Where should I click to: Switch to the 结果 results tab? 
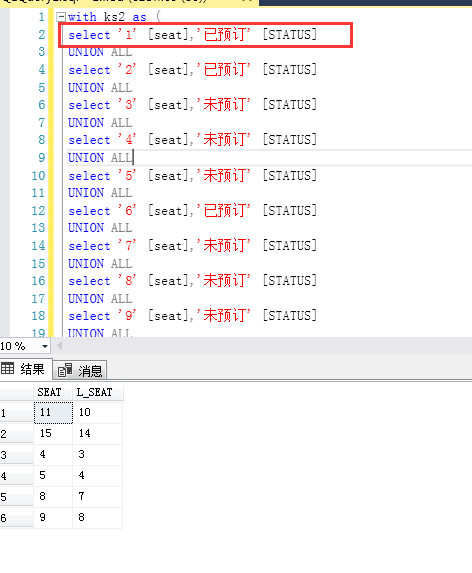[26, 369]
